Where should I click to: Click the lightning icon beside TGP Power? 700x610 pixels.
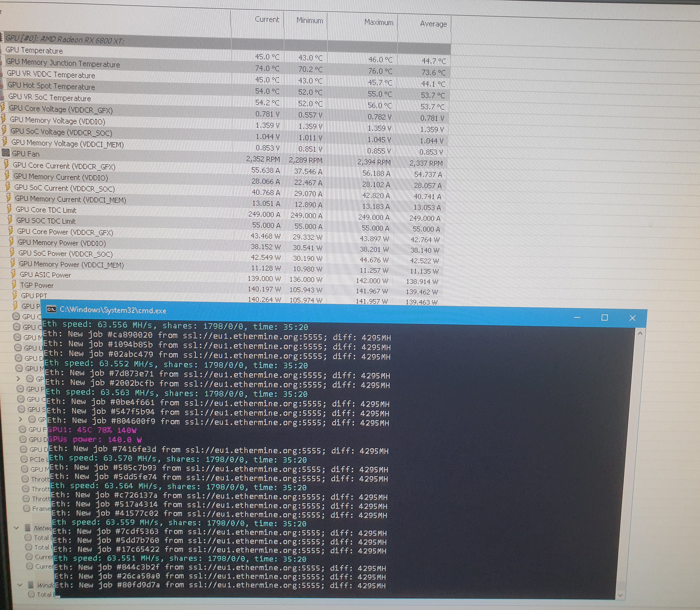tap(14, 284)
